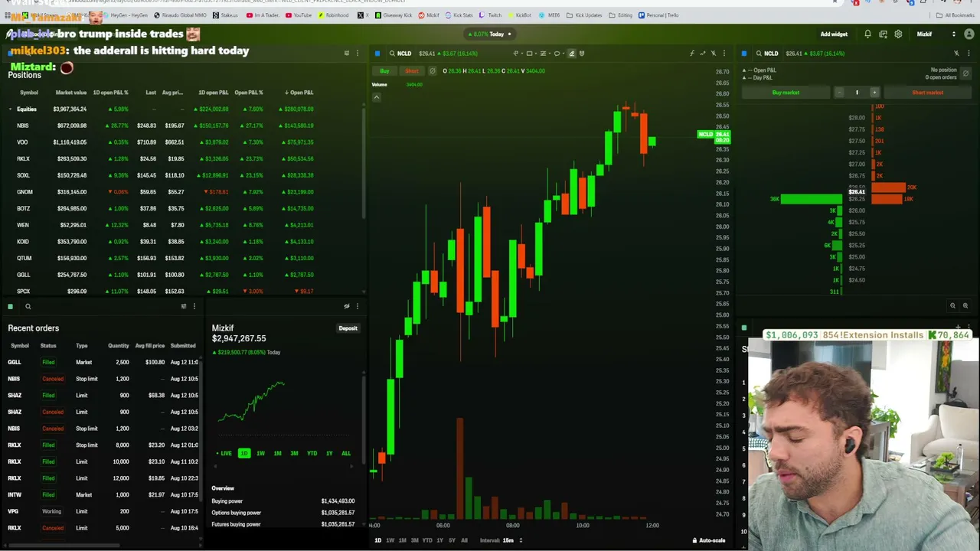
Task: Click the Buy button on chart
Action: (x=384, y=71)
